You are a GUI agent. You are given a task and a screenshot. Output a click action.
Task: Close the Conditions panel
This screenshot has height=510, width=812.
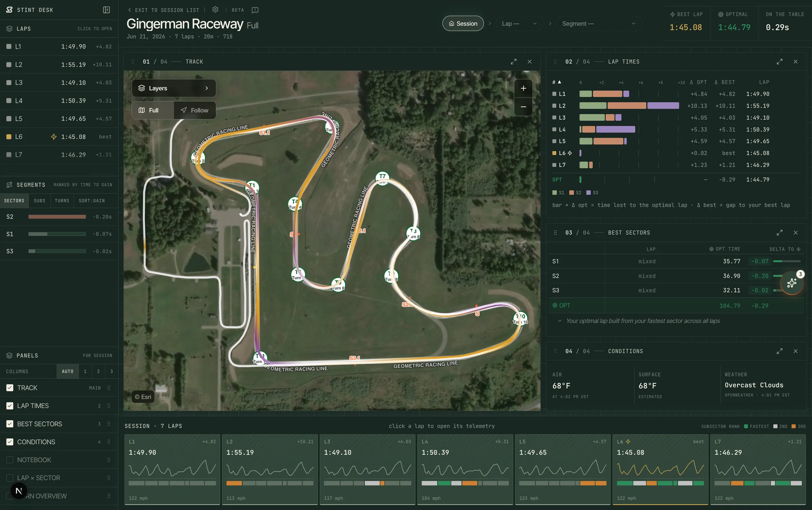[x=795, y=351]
